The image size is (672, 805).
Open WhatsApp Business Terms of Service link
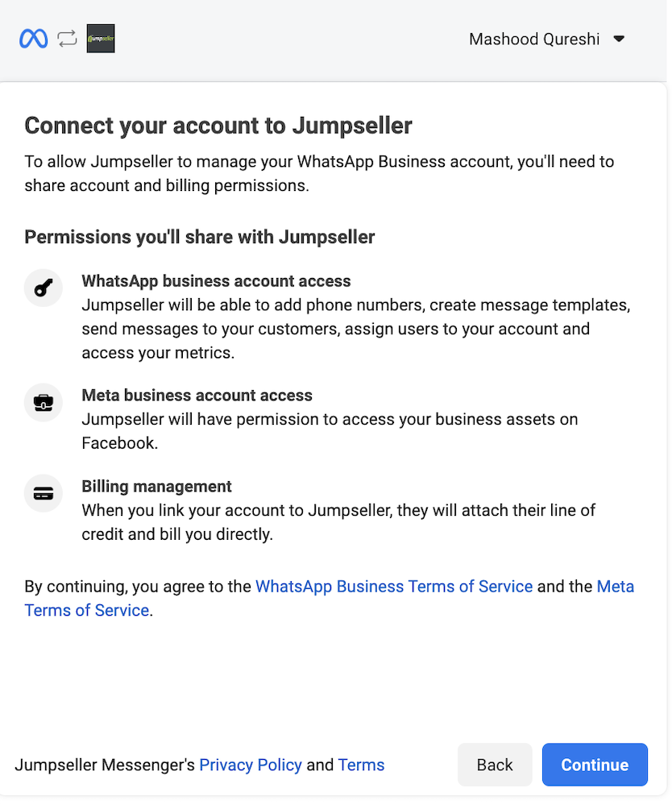tap(394, 587)
